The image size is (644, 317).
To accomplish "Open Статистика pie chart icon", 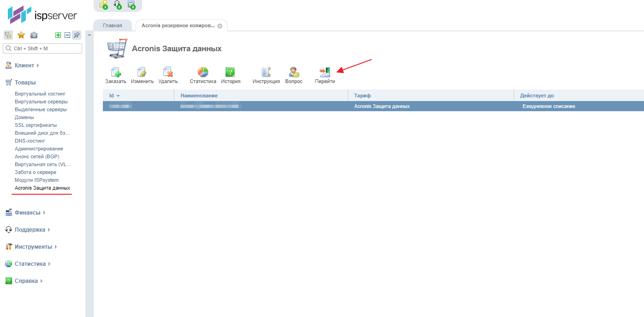I will click(x=203, y=72).
